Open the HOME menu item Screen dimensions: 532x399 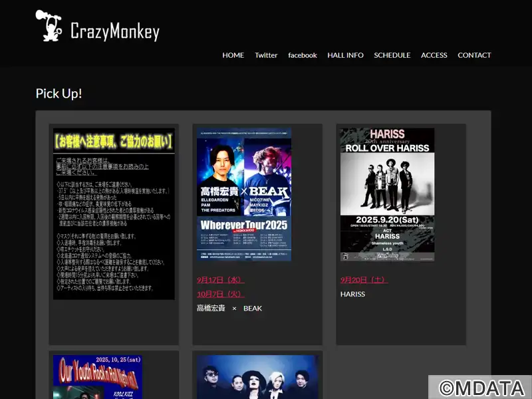tap(233, 55)
